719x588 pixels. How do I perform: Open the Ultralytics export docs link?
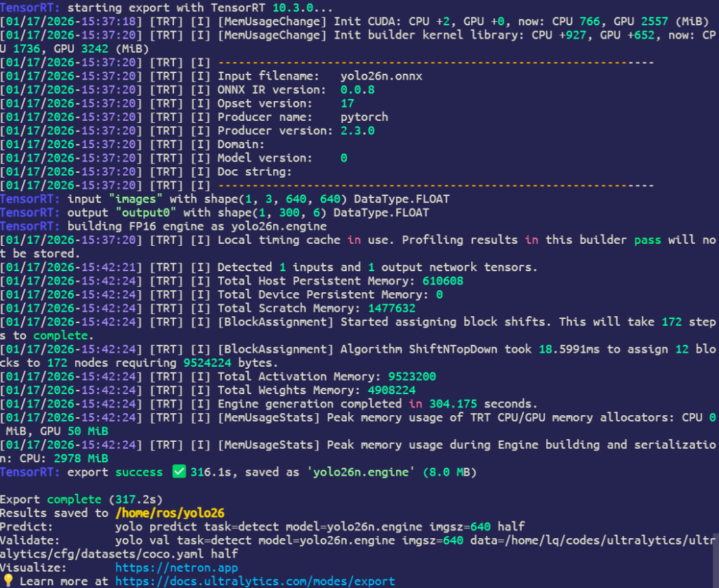255,582
